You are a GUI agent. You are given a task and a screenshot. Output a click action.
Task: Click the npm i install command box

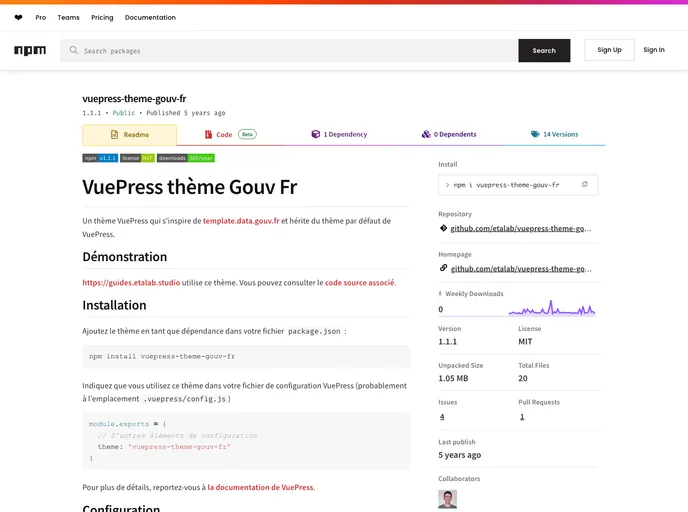click(x=518, y=185)
